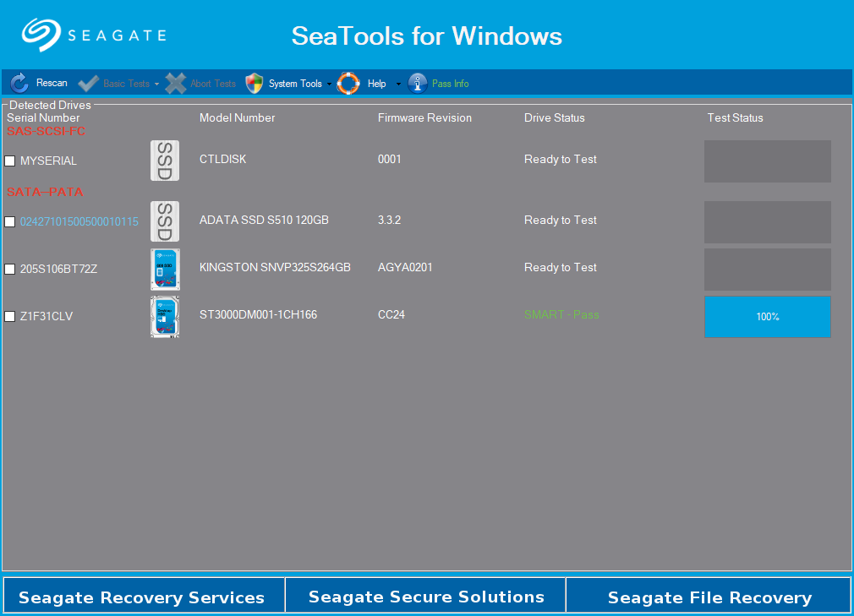Open Seagate Secure Solutions
The height and width of the screenshot is (616, 854).
pos(425,597)
